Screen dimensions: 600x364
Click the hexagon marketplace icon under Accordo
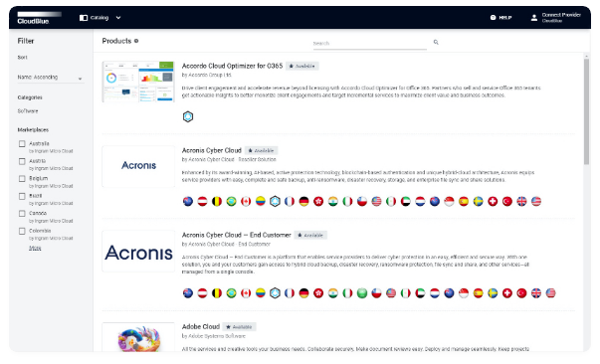click(188, 116)
